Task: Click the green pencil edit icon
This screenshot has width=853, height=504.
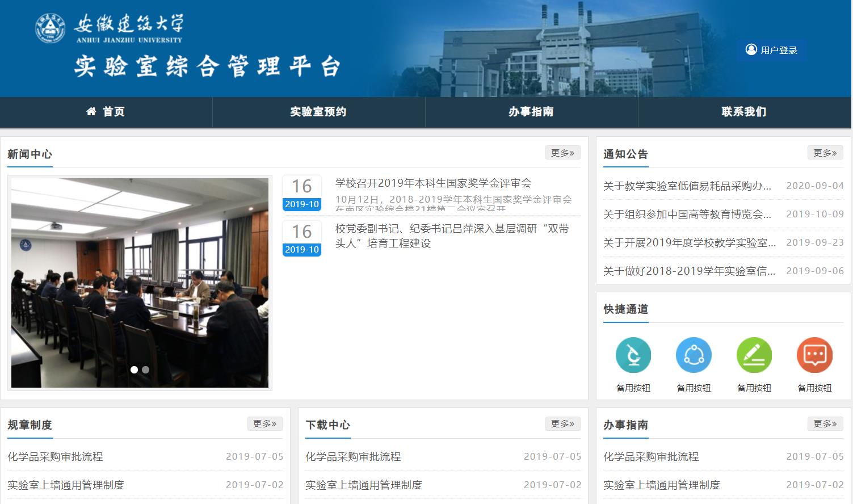Action: click(754, 355)
